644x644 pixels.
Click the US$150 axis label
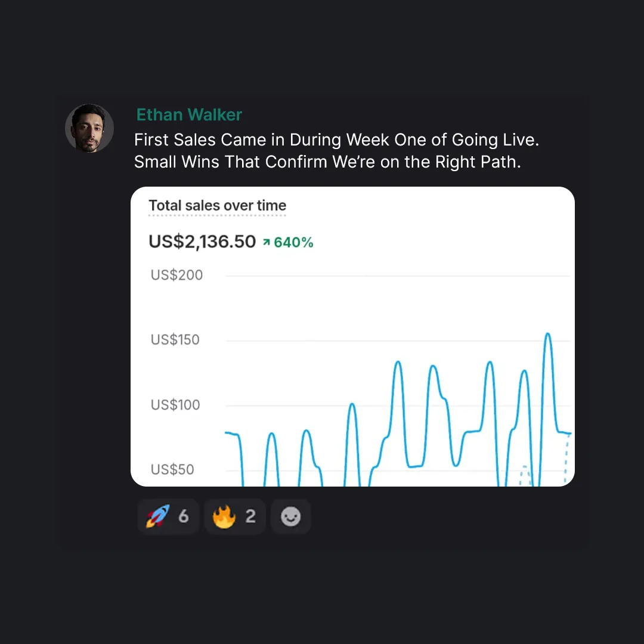pos(175,340)
